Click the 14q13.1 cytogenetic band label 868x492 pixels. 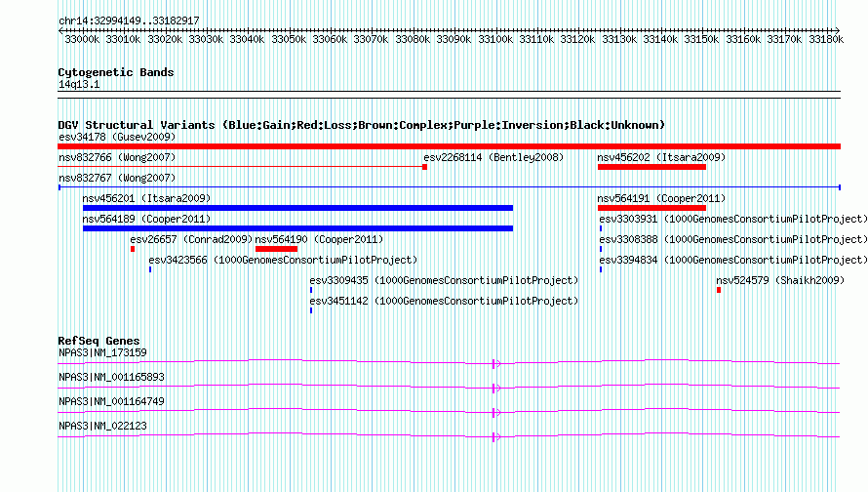(x=79, y=84)
